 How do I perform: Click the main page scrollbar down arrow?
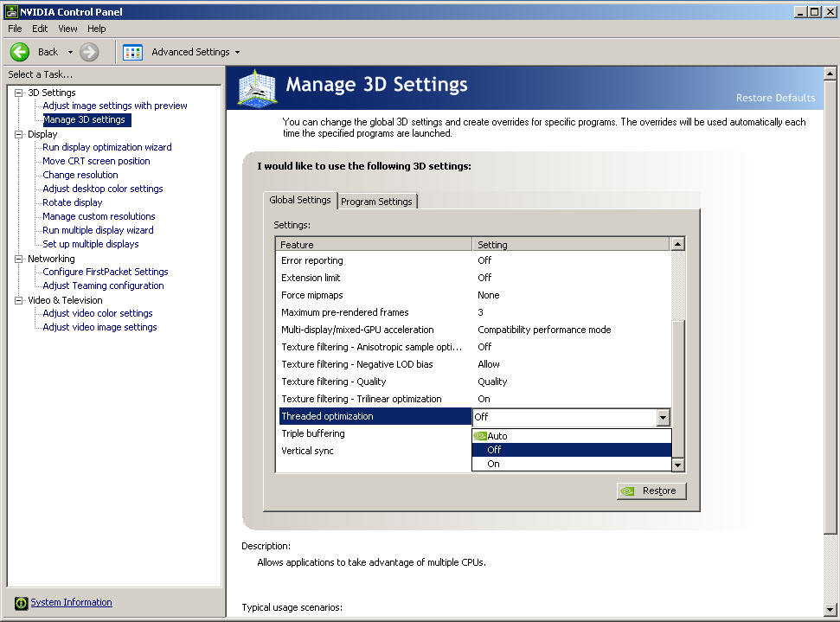(x=830, y=609)
